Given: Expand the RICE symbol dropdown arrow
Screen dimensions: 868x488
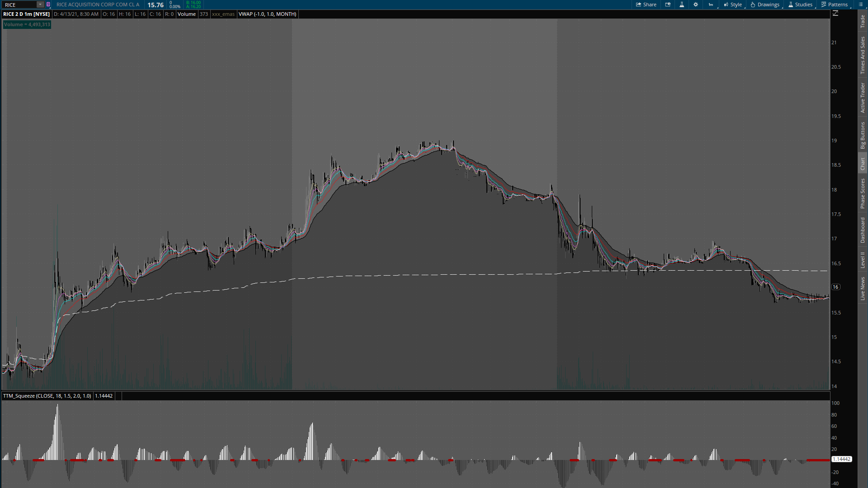Looking at the screenshot, I should coord(40,5).
